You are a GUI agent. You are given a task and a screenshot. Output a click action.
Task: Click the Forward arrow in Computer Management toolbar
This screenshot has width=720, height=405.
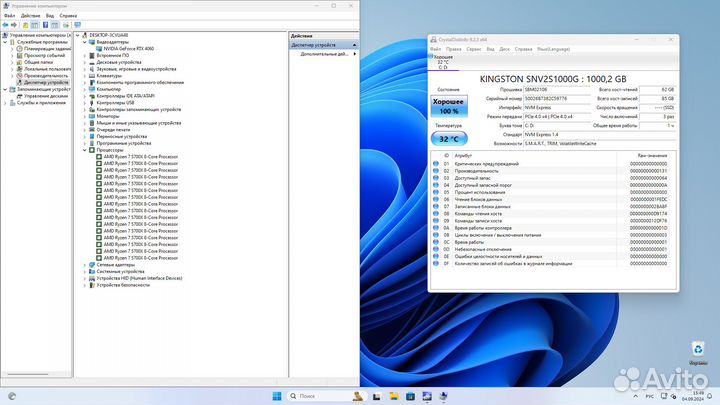(x=14, y=25)
